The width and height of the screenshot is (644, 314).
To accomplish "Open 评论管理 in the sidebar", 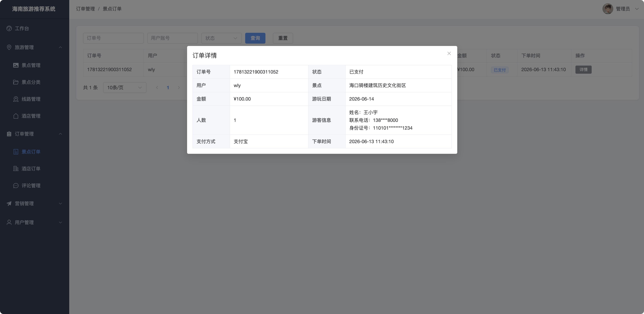I will tap(34, 186).
